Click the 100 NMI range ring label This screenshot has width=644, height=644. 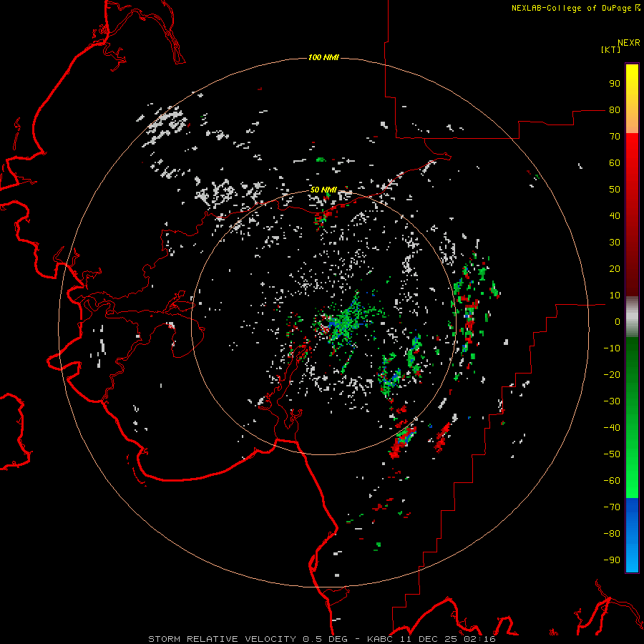(323, 57)
